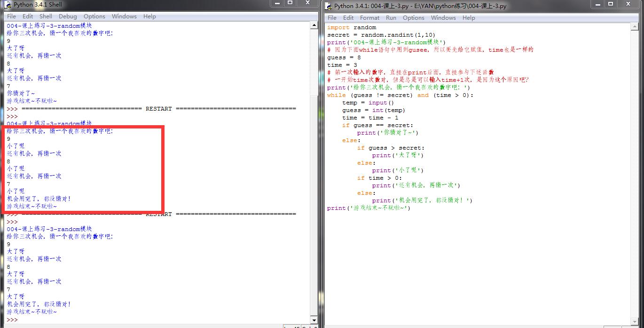Expand the Options menu in the editor
644x328 pixels.
point(413,18)
